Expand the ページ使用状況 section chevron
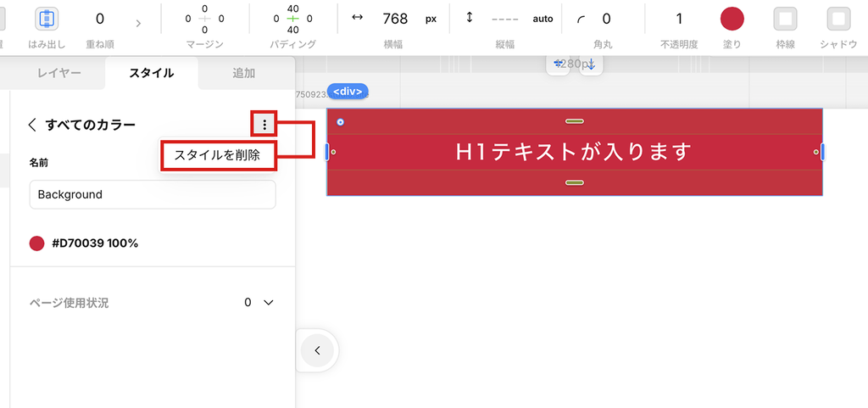The width and height of the screenshot is (868, 408). (269, 303)
